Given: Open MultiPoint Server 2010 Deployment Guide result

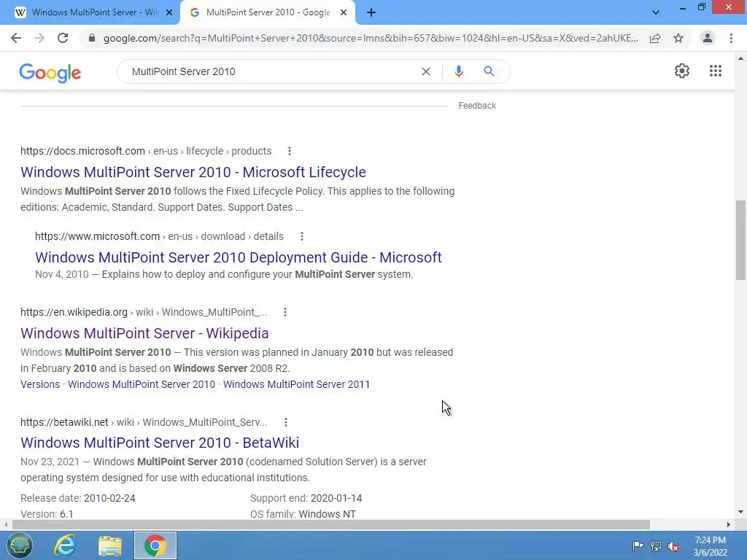Looking at the screenshot, I should [239, 257].
